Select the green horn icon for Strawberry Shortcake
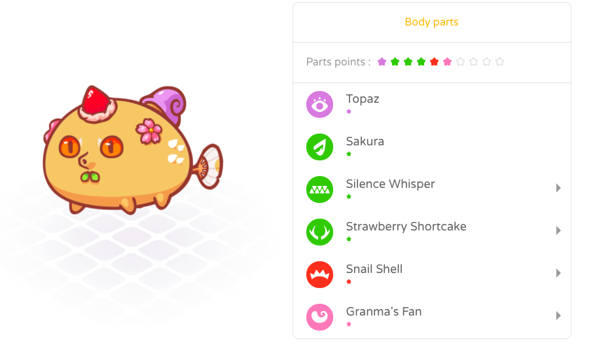610x364 pixels. [x=319, y=232]
